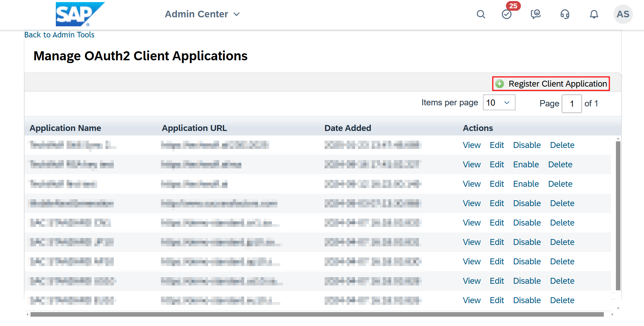Screen dimensions: 644x326
Task: Click the green plus registration icon
Action: [499, 83]
